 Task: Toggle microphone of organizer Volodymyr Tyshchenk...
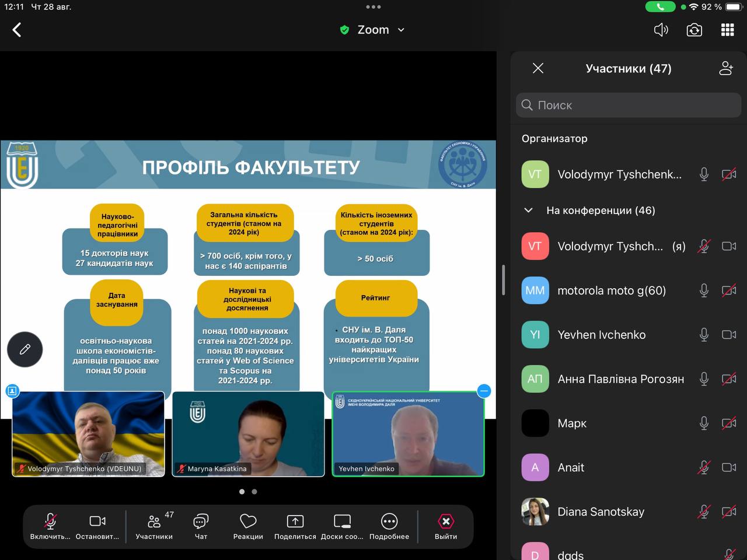pos(704,174)
